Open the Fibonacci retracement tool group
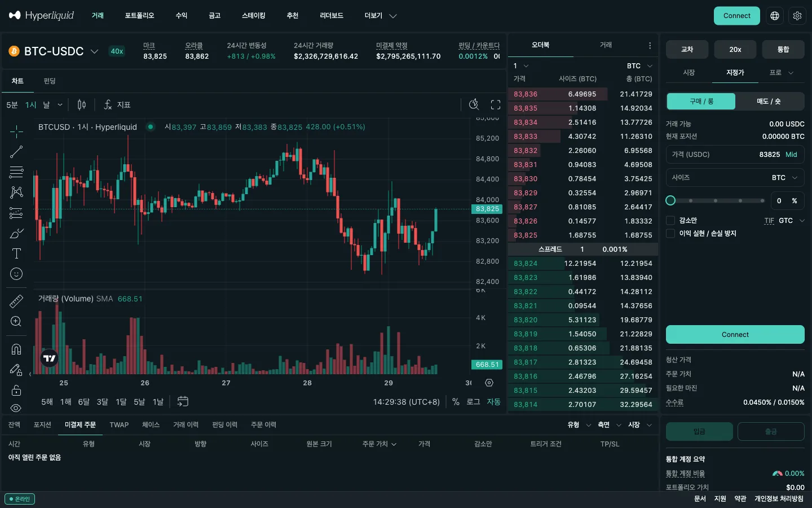Image resolution: width=812 pixels, height=508 pixels. [16, 172]
